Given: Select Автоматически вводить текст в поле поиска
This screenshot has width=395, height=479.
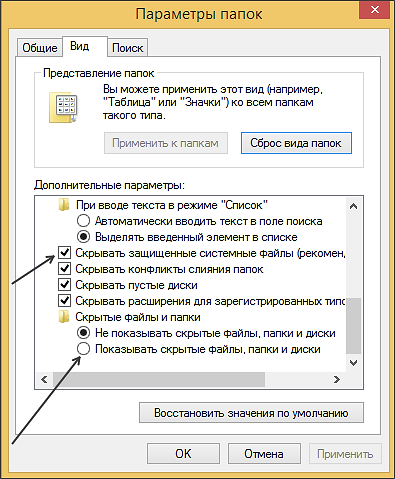Looking at the screenshot, I should coord(83,221).
